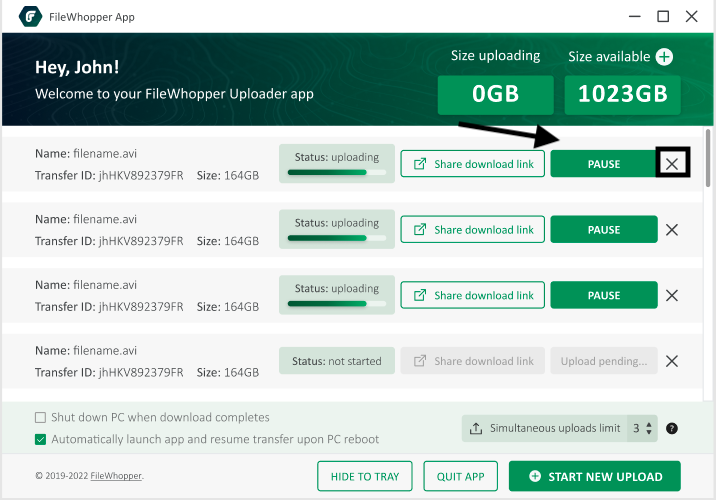The width and height of the screenshot is (716, 500).
Task: Click the plus icon on Start New Upload
Action: coord(535,476)
